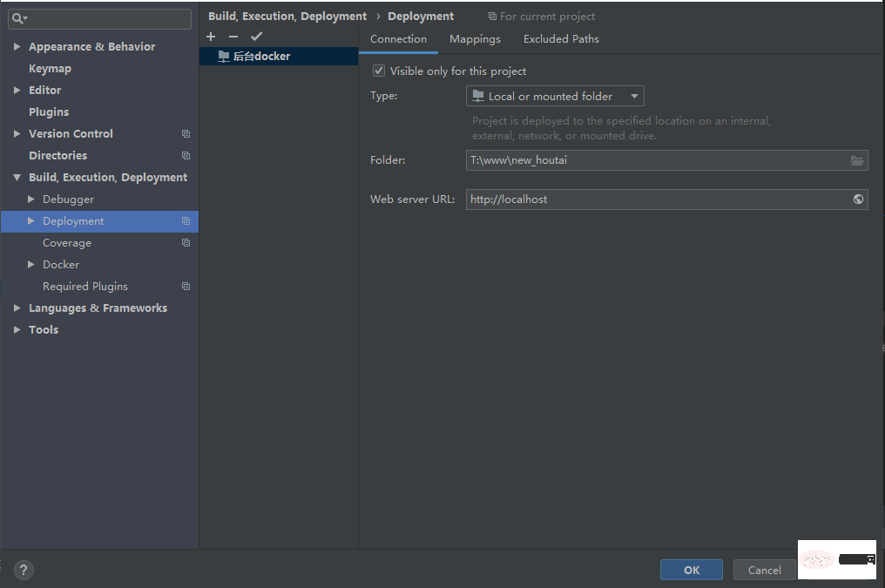This screenshot has height=588, width=885.
Task: Click the project-level icon beside Coverage
Action: click(x=186, y=243)
